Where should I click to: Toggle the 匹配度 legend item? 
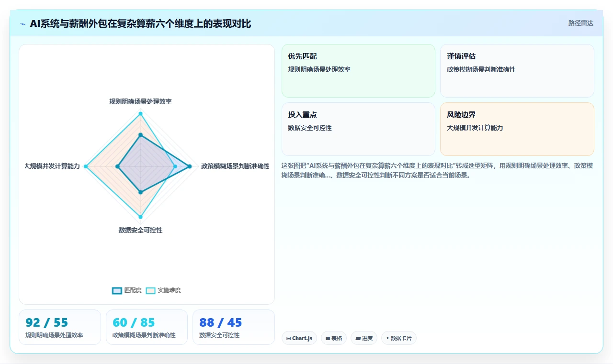click(127, 290)
